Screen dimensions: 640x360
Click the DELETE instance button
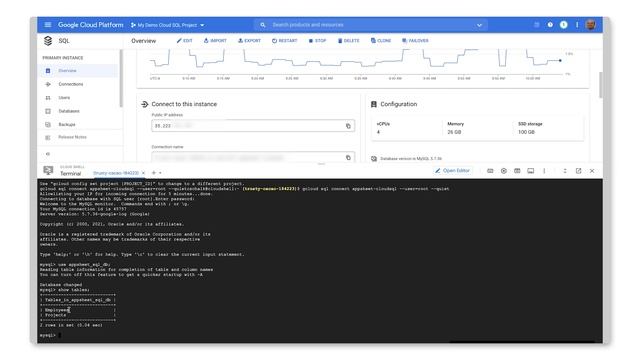349,41
